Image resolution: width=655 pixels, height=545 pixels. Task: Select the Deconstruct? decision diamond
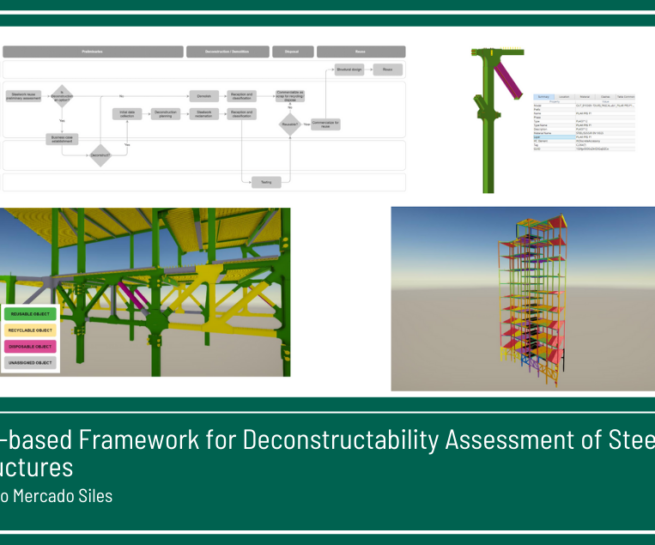[x=99, y=155]
